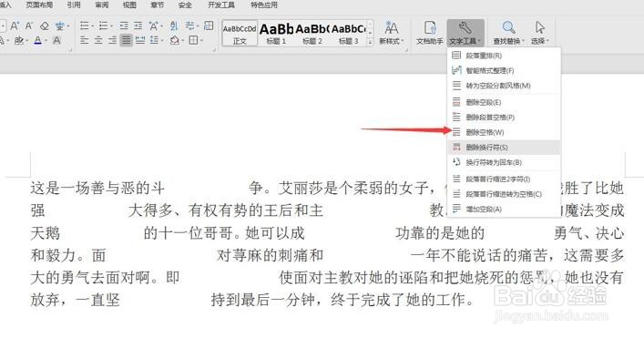Apply text highlight with the ab icon
The width and height of the screenshot is (644, 338).
click(x=18, y=40)
